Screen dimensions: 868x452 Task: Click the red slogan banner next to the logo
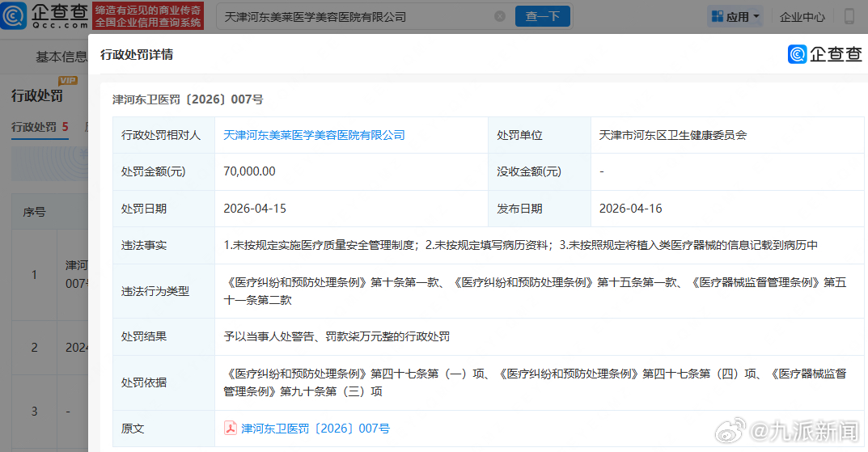pos(147,16)
